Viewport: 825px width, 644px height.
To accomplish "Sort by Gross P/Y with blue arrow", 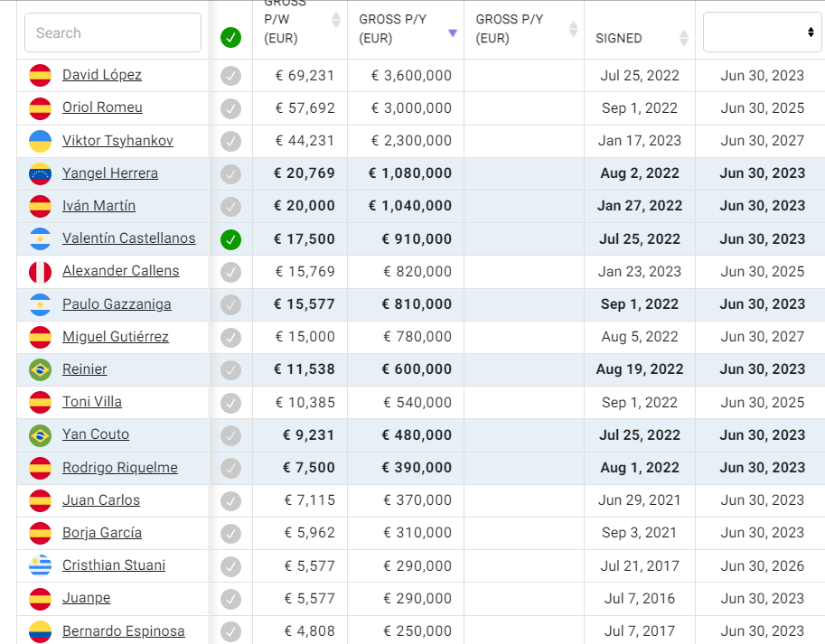I will (x=453, y=33).
